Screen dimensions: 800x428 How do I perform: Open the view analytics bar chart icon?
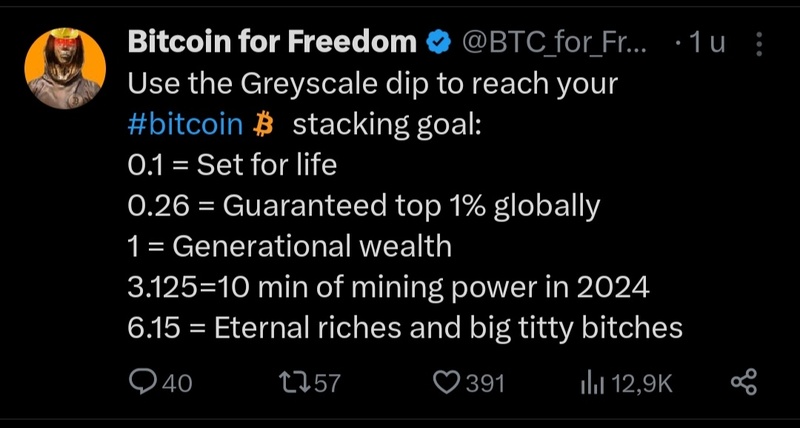(x=591, y=382)
